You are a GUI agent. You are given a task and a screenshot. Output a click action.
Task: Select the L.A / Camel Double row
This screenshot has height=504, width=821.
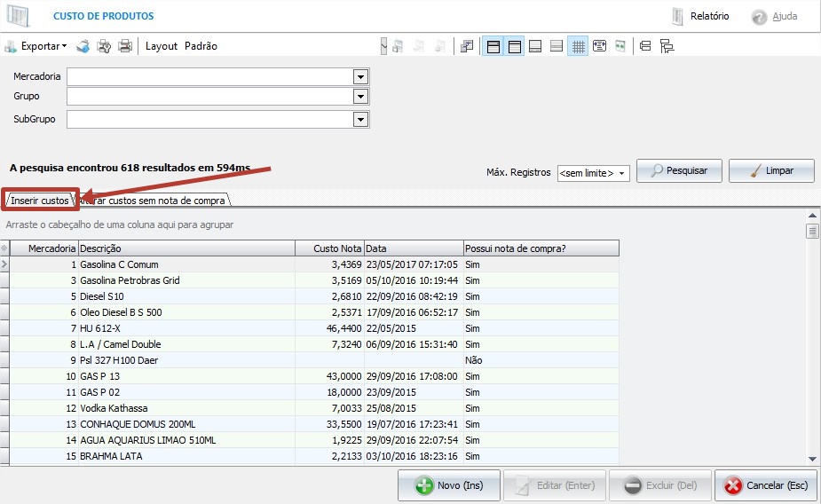tap(314, 344)
